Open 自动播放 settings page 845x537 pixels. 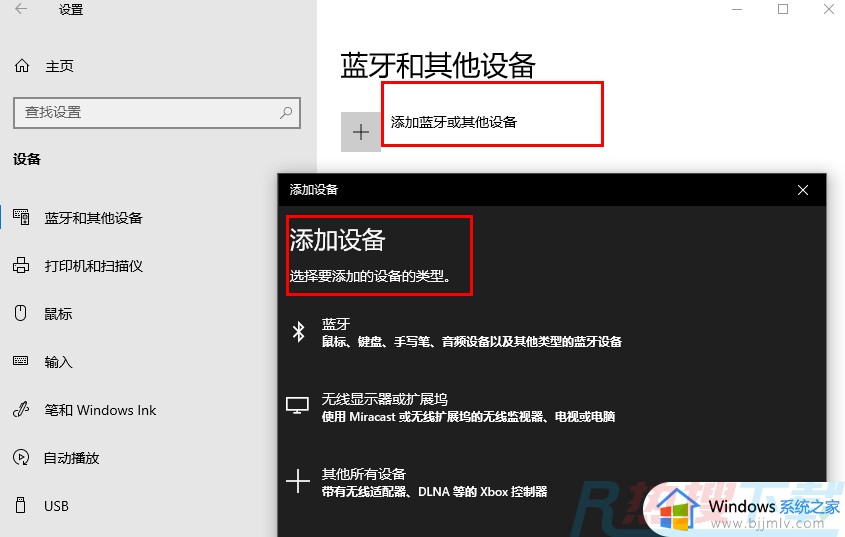tap(72, 458)
